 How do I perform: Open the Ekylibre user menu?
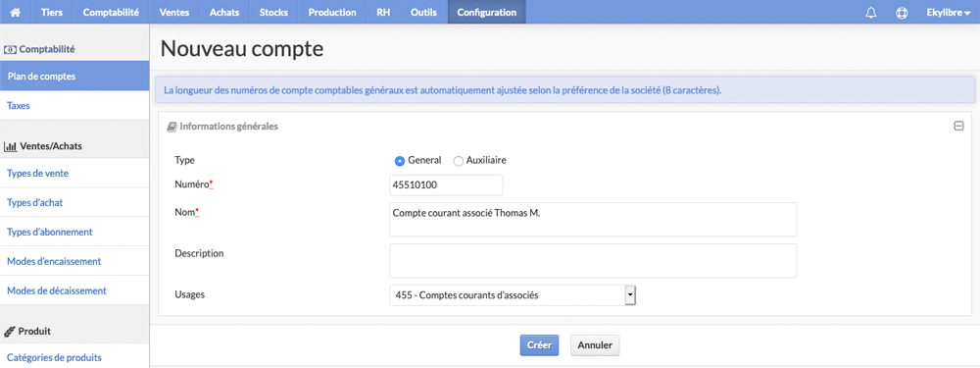click(948, 13)
